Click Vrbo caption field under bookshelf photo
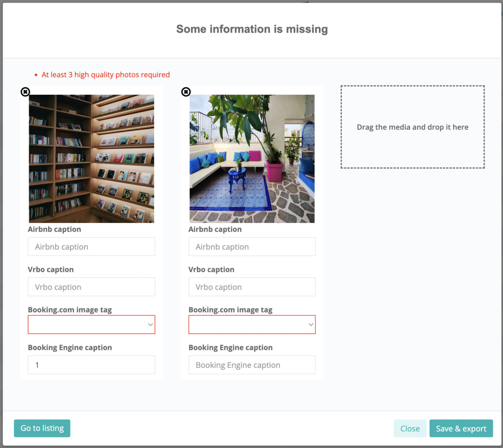Screen dimensions: 503x448 (x=91, y=287)
